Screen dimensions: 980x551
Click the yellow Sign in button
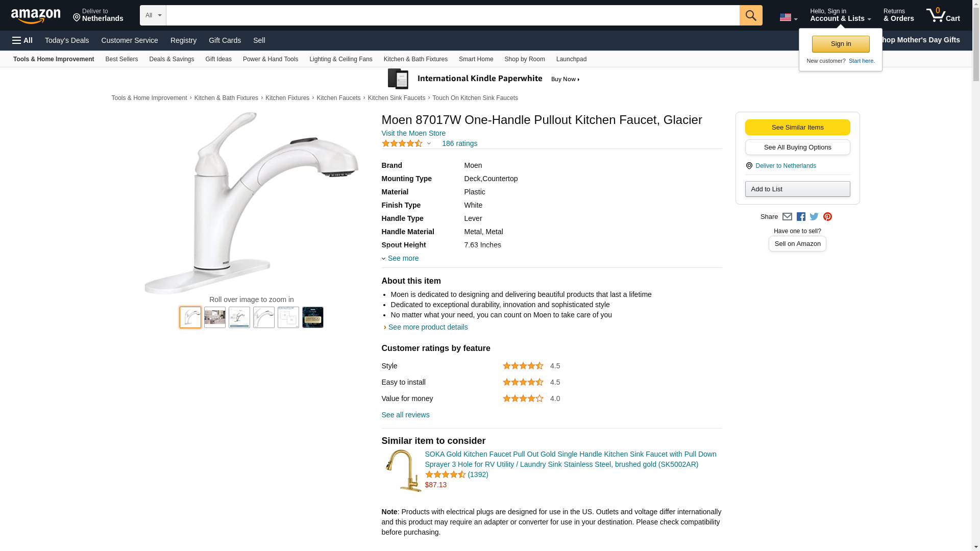pos(841,44)
